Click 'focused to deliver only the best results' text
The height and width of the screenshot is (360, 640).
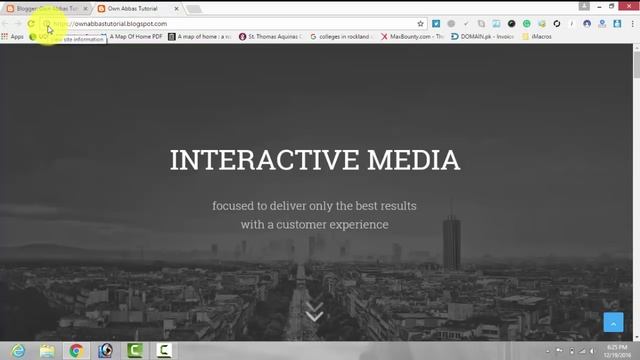314,206
